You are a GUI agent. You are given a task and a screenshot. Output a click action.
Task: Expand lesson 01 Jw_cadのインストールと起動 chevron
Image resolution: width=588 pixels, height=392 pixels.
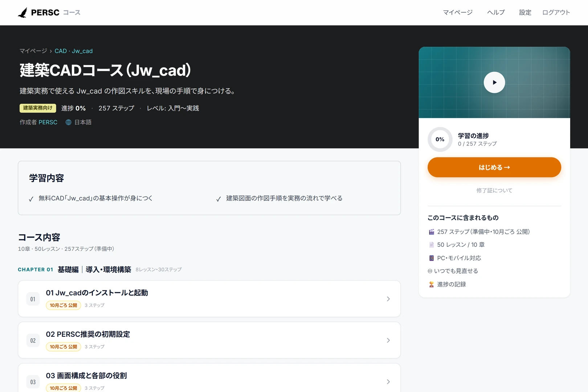click(388, 299)
